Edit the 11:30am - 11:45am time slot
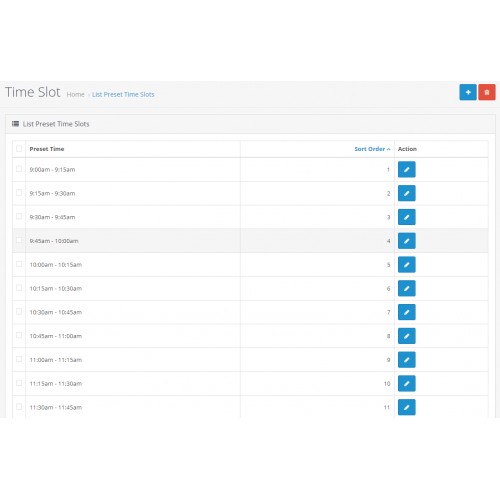The height and width of the screenshot is (500, 500). click(x=407, y=407)
